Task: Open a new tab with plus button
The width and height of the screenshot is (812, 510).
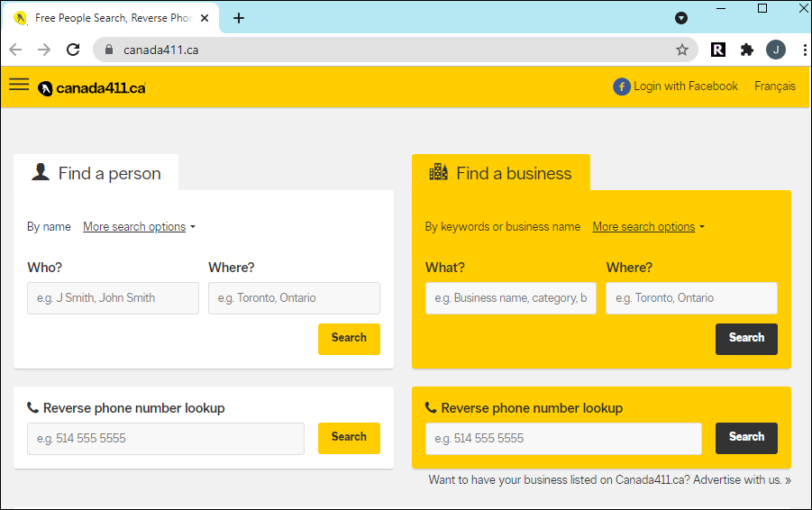Action: point(239,18)
